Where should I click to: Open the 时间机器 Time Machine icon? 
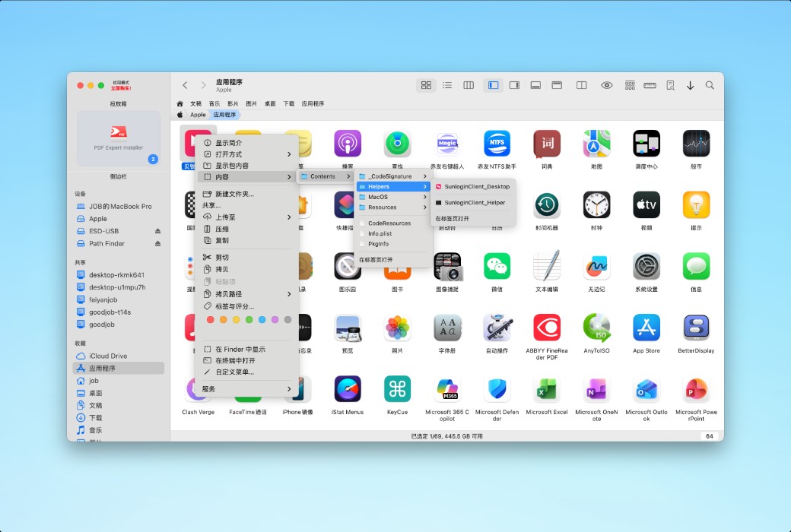coord(547,204)
